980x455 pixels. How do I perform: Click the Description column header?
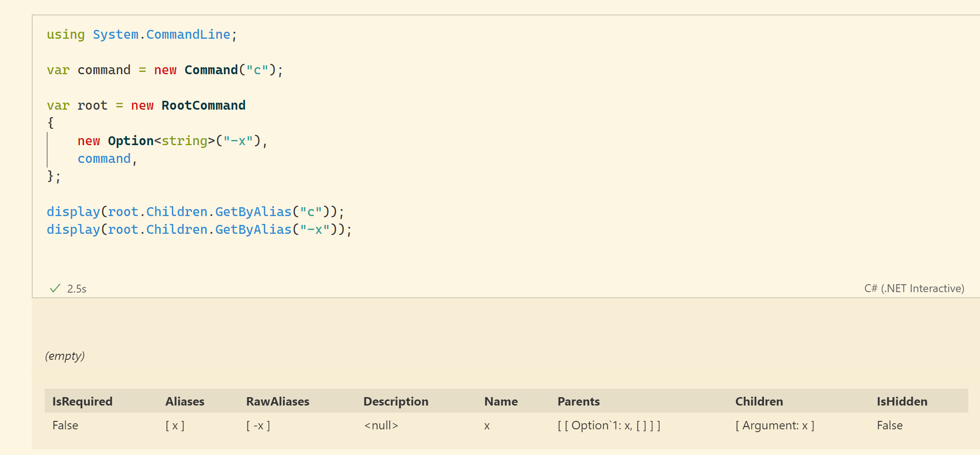tap(396, 401)
